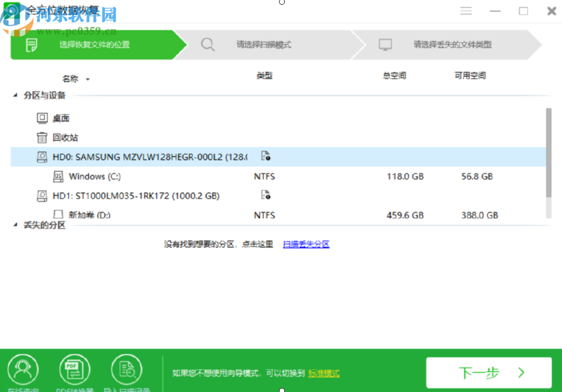Click the monitor icon on file type step
Screen dimensions: 562x392
(x=386, y=44)
